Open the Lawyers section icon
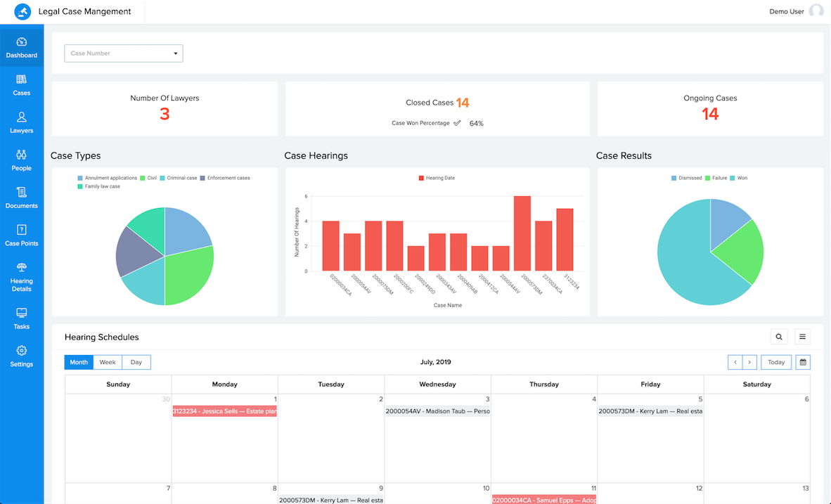 pos(22,117)
